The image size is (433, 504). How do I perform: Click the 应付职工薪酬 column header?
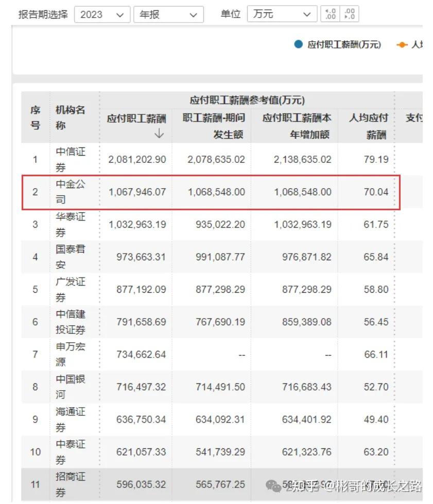coord(136,119)
